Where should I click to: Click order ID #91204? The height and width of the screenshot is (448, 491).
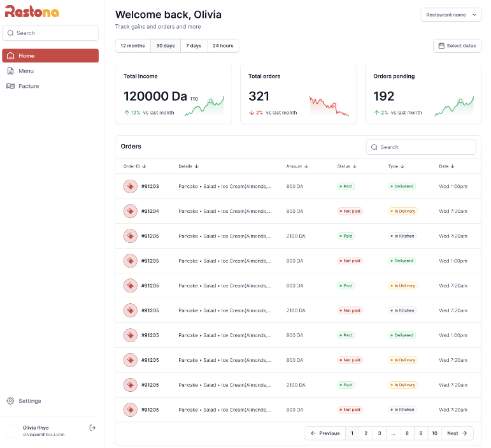tap(150, 211)
